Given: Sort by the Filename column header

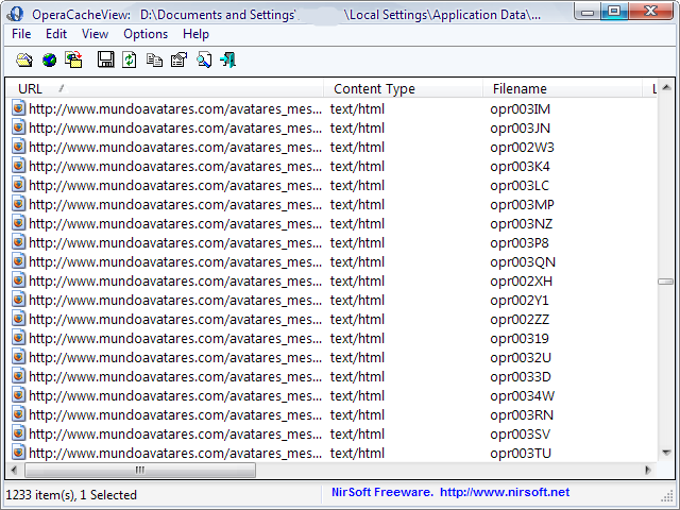Looking at the screenshot, I should point(562,88).
